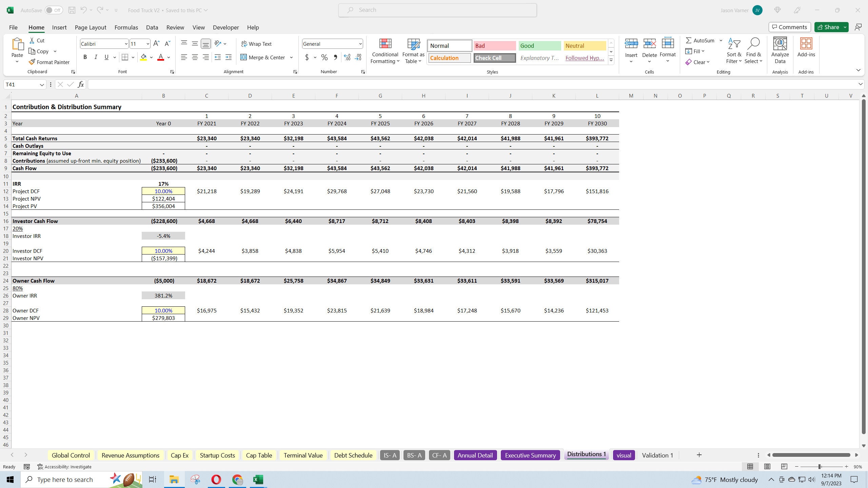Click Decrease Font Size icon
868x488 pixels.
(167, 44)
